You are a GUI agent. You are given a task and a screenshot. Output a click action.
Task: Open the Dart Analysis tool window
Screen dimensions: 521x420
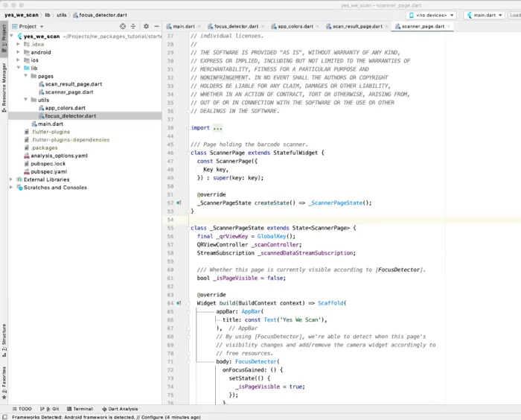(120, 409)
